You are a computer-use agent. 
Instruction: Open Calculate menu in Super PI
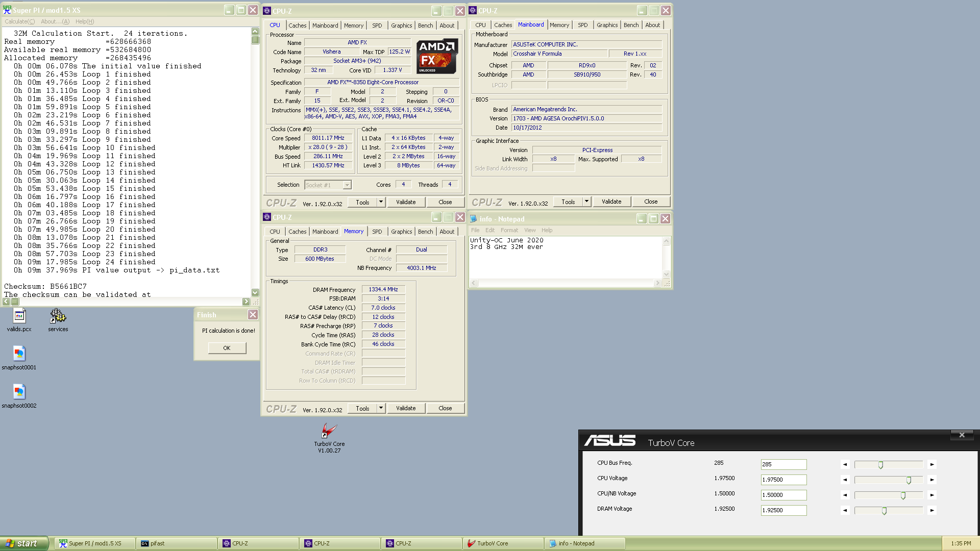point(19,21)
